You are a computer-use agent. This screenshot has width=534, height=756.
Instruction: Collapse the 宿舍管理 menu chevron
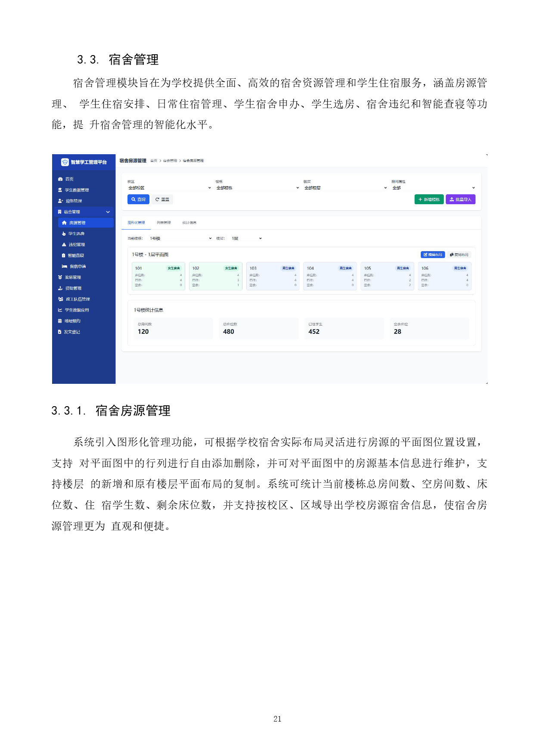108,212
